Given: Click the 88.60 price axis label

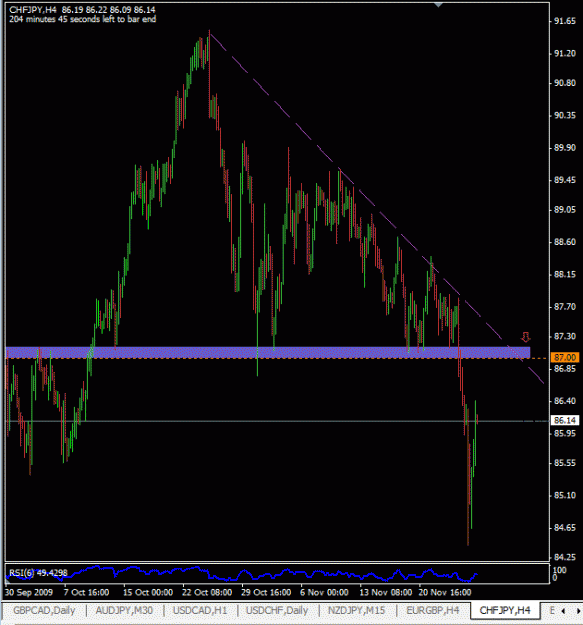Looking at the screenshot, I should (x=565, y=242).
